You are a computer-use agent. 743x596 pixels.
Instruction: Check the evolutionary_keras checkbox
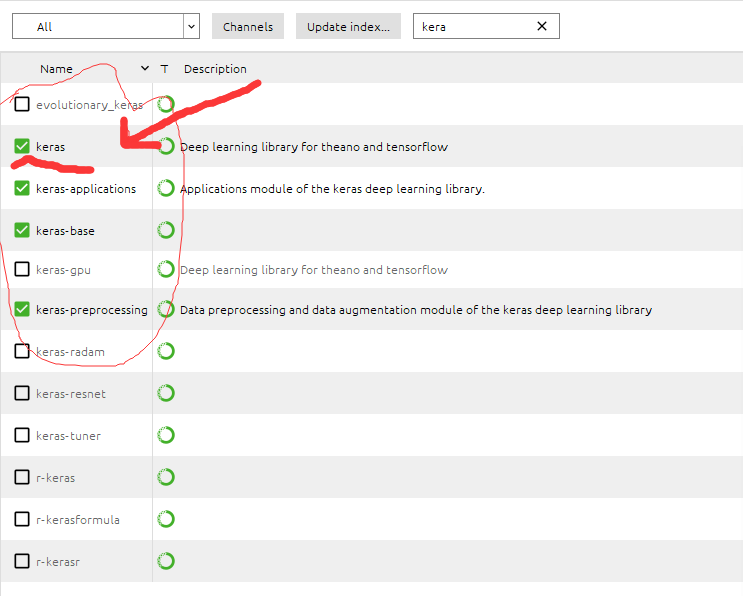pyautogui.click(x=22, y=104)
